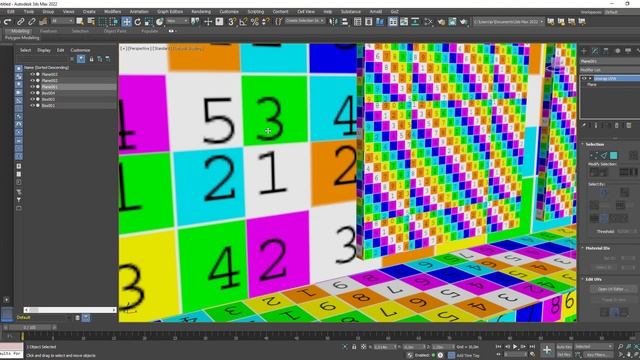Open Select by Name dialog icon

91,21
